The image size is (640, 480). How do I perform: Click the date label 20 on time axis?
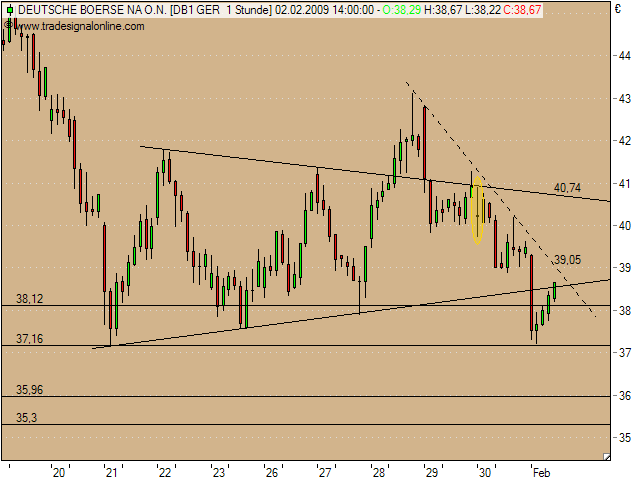[x=59, y=473]
